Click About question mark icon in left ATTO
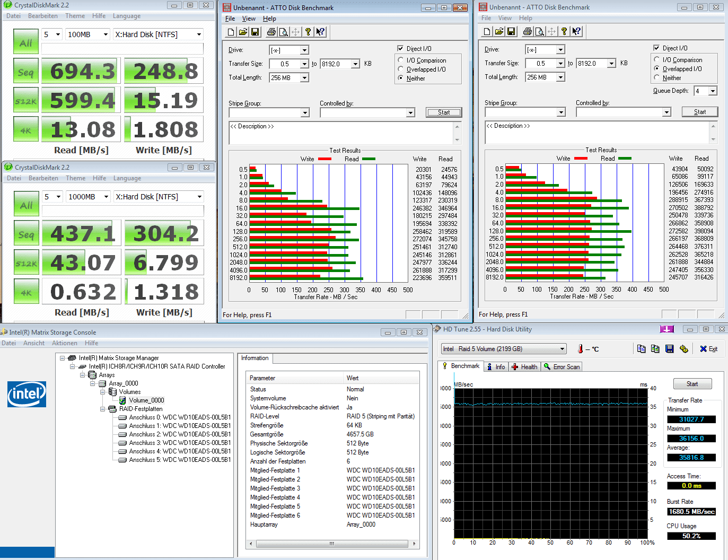The height and width of the screenshot is (560, 728). click(x=308, y=32)
